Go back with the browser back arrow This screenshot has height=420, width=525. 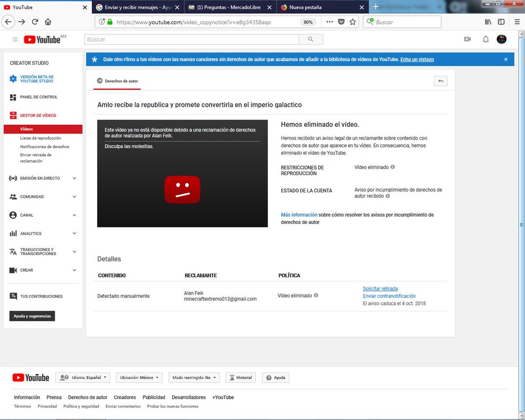point(8,21)
